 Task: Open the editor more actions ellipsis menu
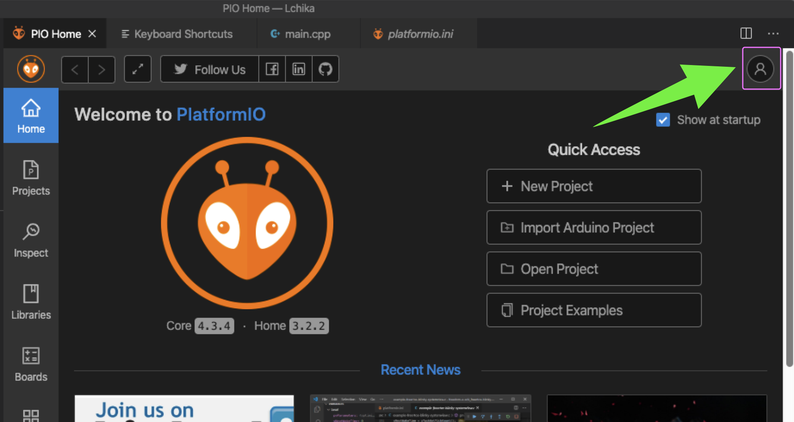tap(773, 33)
